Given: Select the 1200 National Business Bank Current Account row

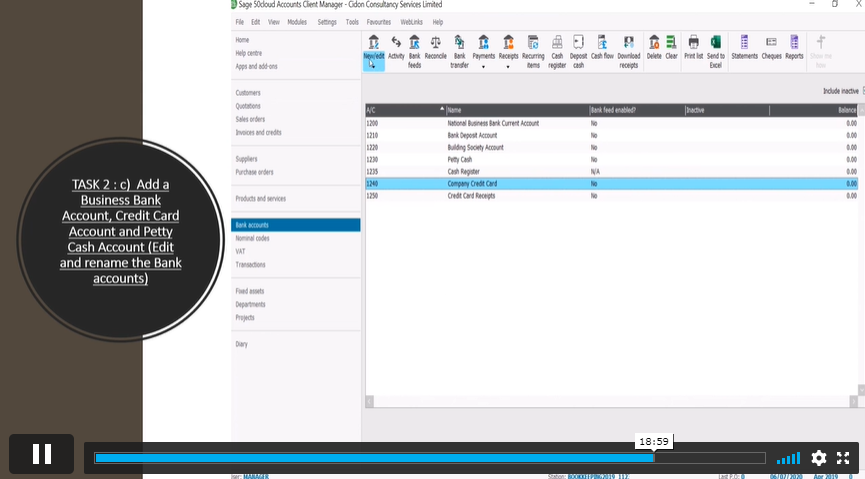Looking at the screenshot, I should [611, 123].
